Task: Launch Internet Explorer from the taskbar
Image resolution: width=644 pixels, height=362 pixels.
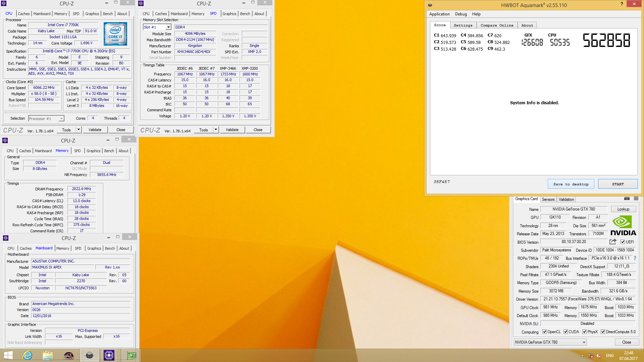Action: pyautogui.click(x=27, y=355)
